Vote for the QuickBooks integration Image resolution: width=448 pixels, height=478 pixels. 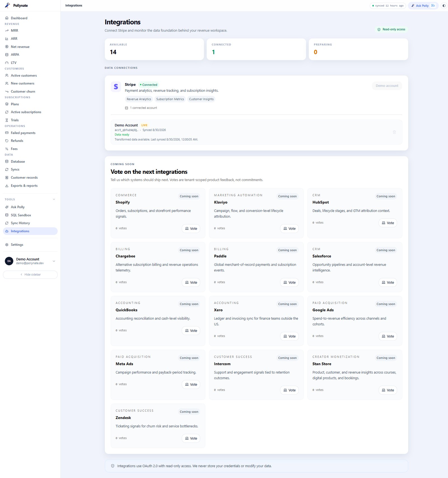191,331
